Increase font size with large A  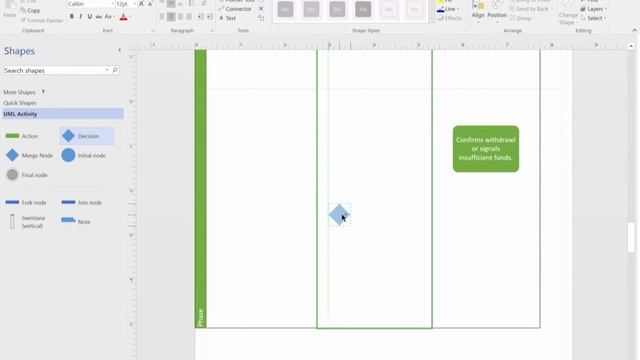point(141,4)
